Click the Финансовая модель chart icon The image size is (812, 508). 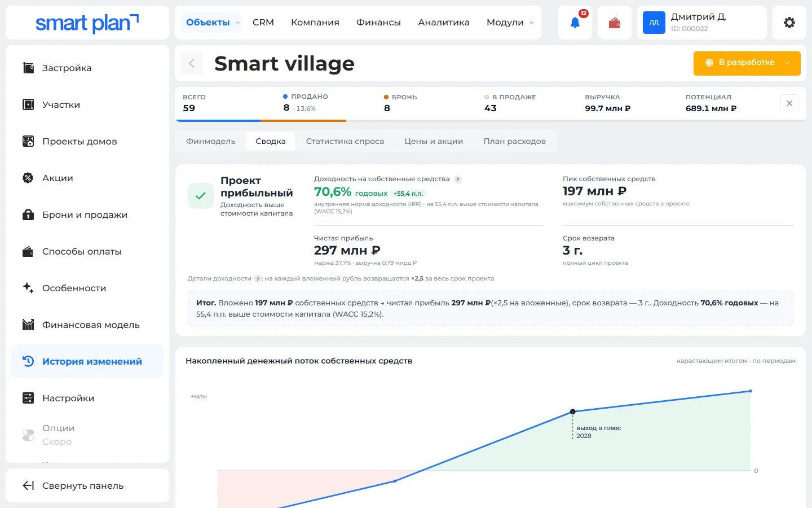click(28, 325)
